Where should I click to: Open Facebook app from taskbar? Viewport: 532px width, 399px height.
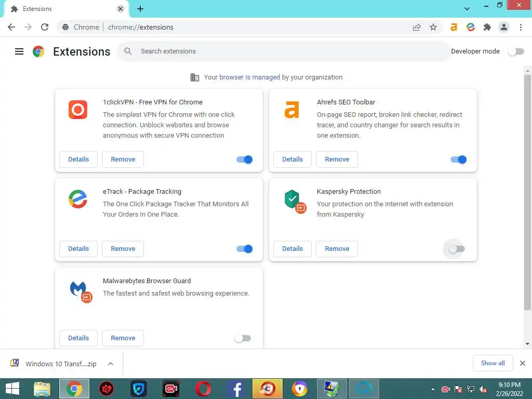(236, 389)
